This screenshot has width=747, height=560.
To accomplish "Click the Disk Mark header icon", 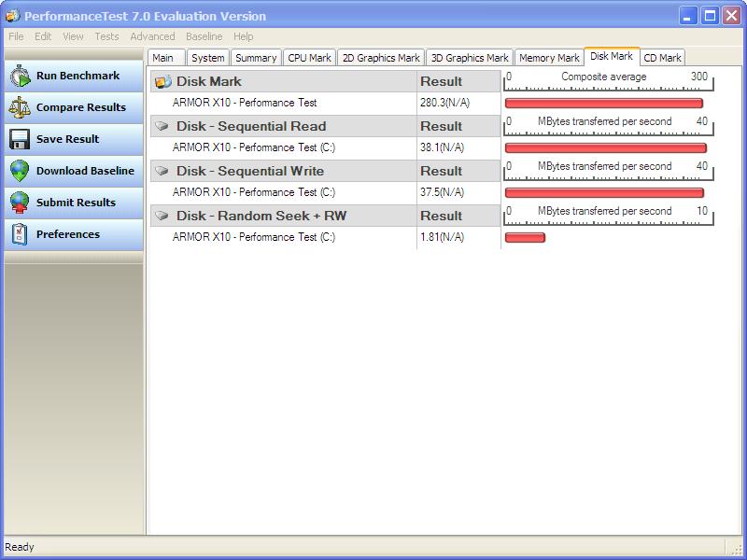I will (162, 82).
